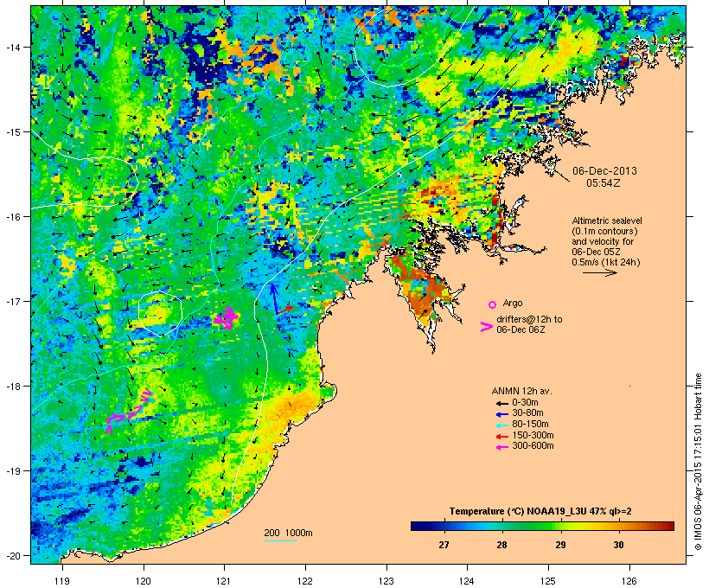This screenshot has height=588, width=709.
Task: Click the Temperature NOAA19_L3U colorbar title
Action: [540, 512]
